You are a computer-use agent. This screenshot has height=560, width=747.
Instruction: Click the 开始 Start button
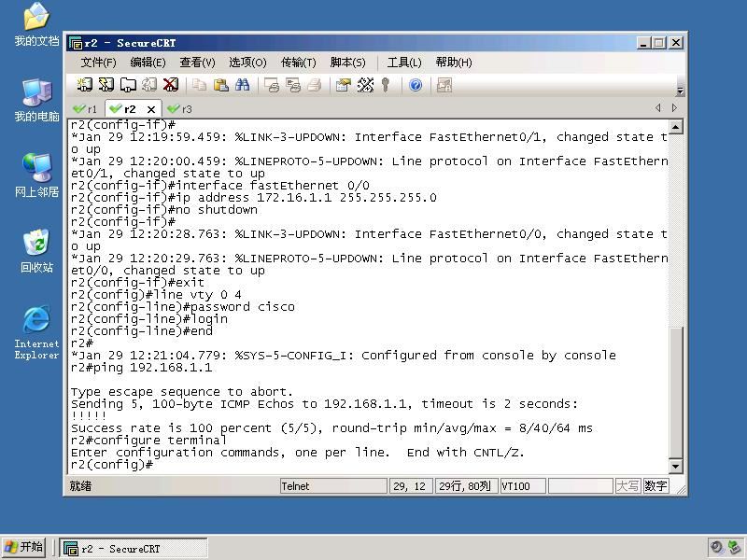point(24,547)
